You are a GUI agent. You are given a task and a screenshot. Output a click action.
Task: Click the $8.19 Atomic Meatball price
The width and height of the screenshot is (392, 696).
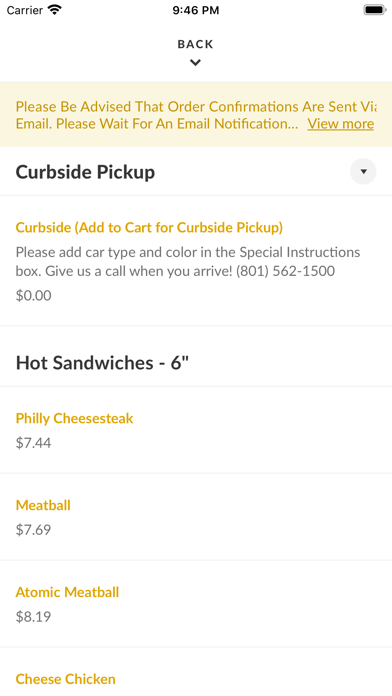pos(33,617)
